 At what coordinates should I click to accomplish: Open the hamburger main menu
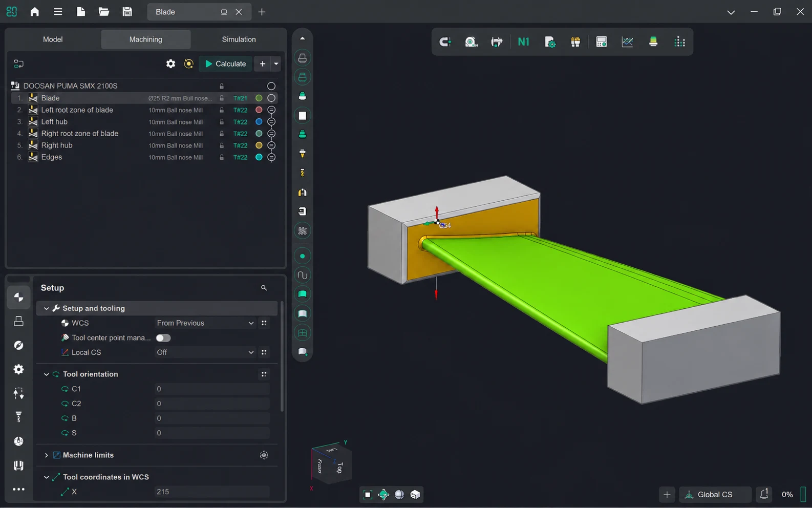58,12
